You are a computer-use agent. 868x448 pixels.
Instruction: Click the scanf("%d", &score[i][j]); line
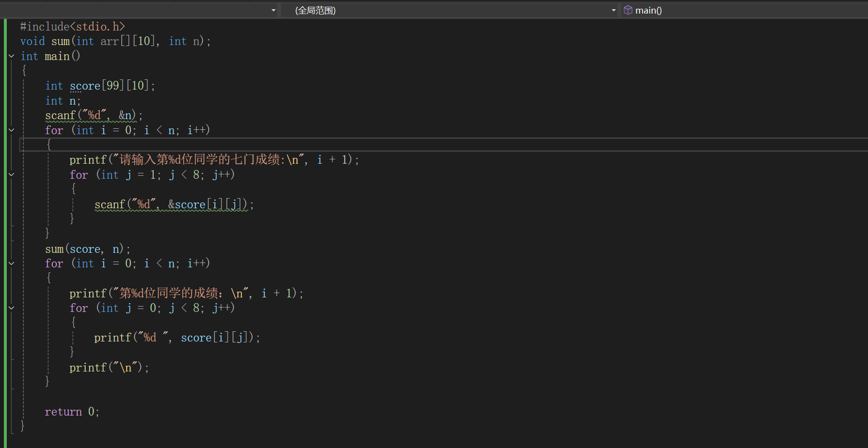[x=174, y=204]
